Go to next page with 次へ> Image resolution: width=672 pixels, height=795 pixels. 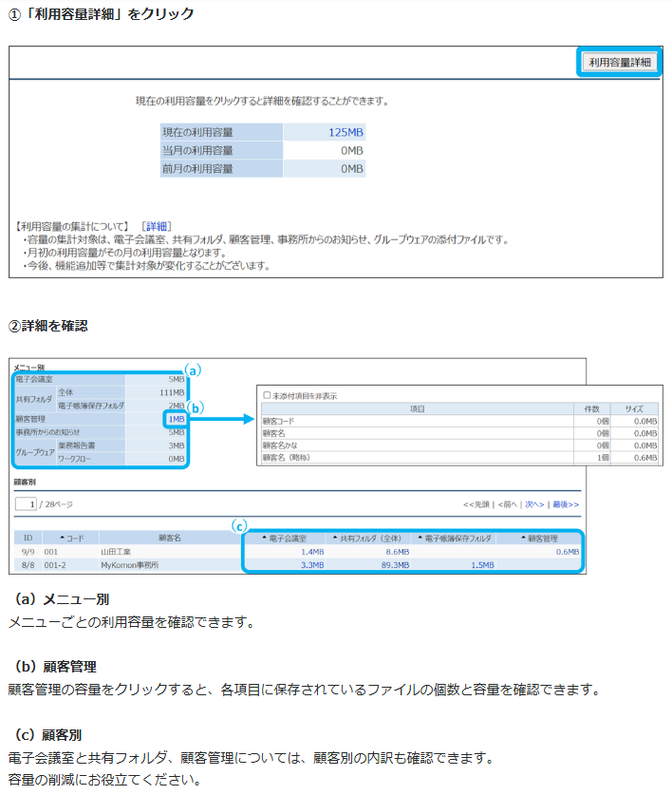[534, 503]
